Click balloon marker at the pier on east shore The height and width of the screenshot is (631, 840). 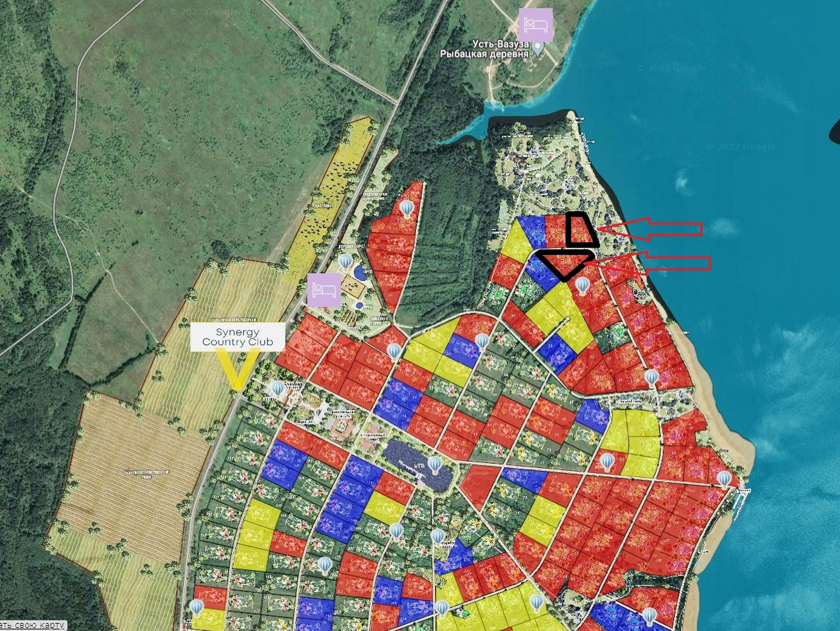(x=724, y=478)
